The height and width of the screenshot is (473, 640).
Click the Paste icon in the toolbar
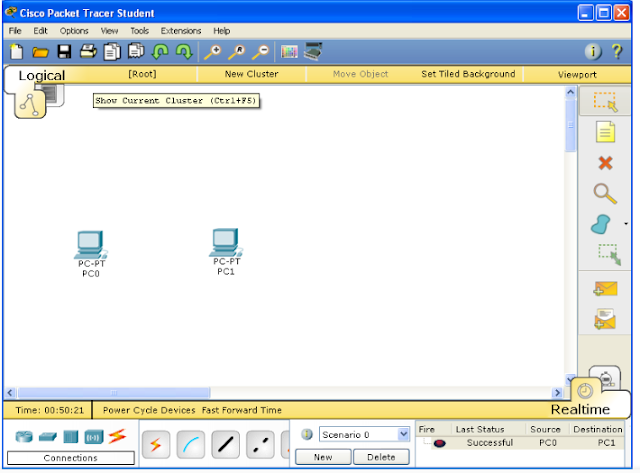136,51
